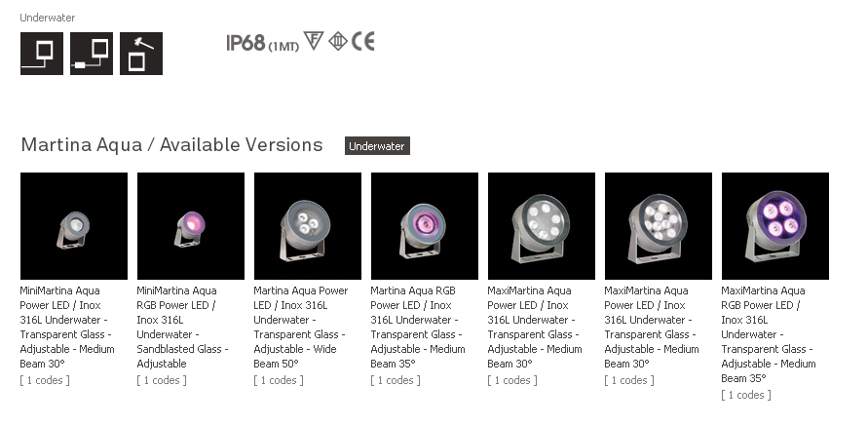The image size is (868, 425).
Task: Open the MaxiMartina nine-LED product image
Action: tap(659, 226)
